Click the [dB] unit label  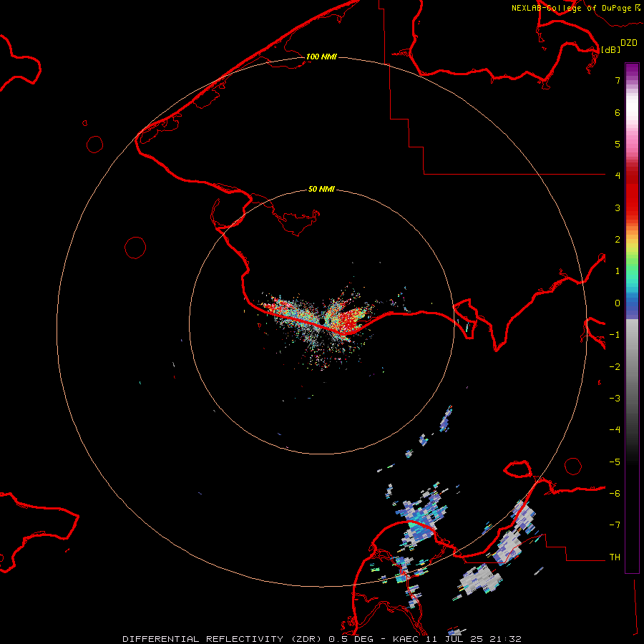click(610, 49)
